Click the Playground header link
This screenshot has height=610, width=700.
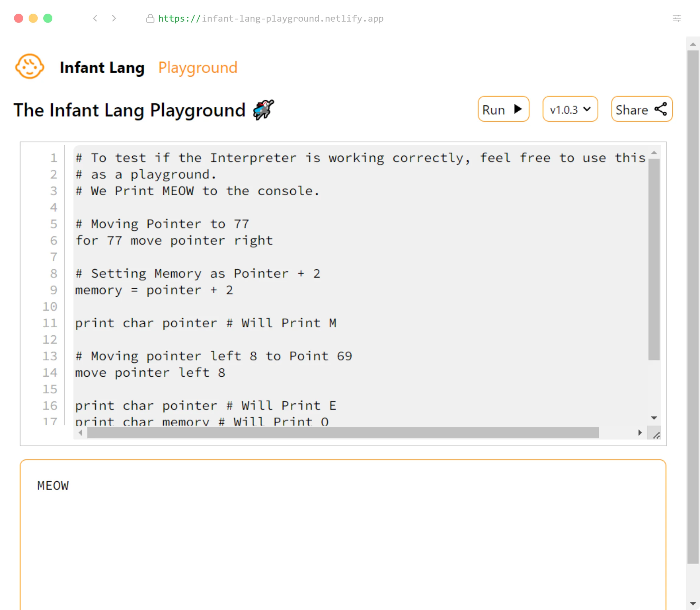198,68
